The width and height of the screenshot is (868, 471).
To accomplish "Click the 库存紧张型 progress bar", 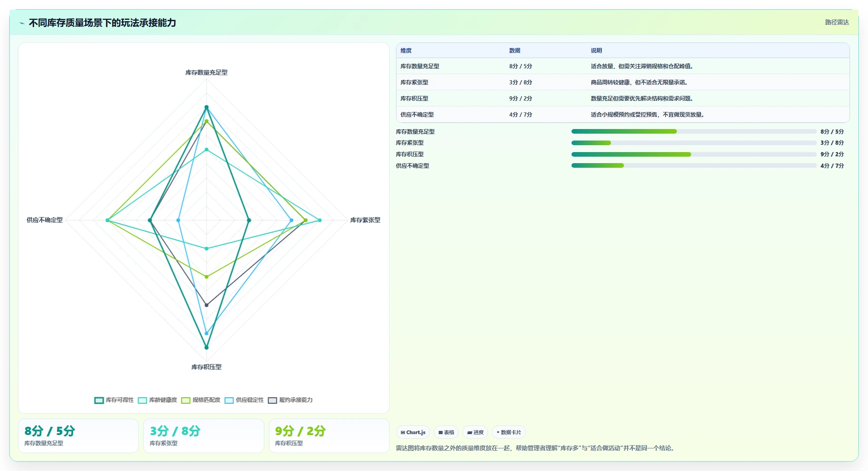I will (x=693, y=143).
